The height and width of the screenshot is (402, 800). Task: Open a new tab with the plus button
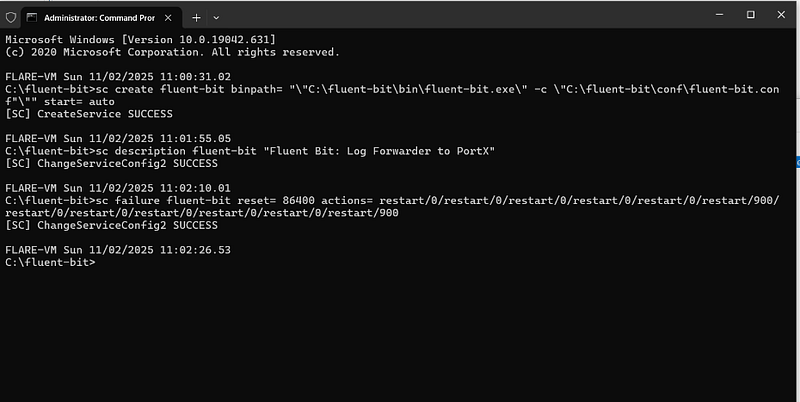tap(196, 18)
